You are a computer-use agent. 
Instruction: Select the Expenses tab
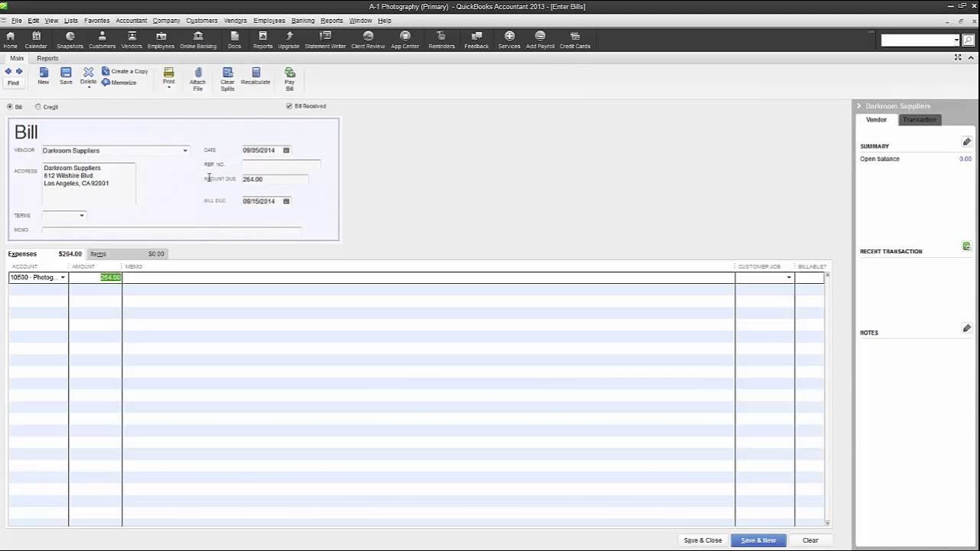[x=45, y=254]
